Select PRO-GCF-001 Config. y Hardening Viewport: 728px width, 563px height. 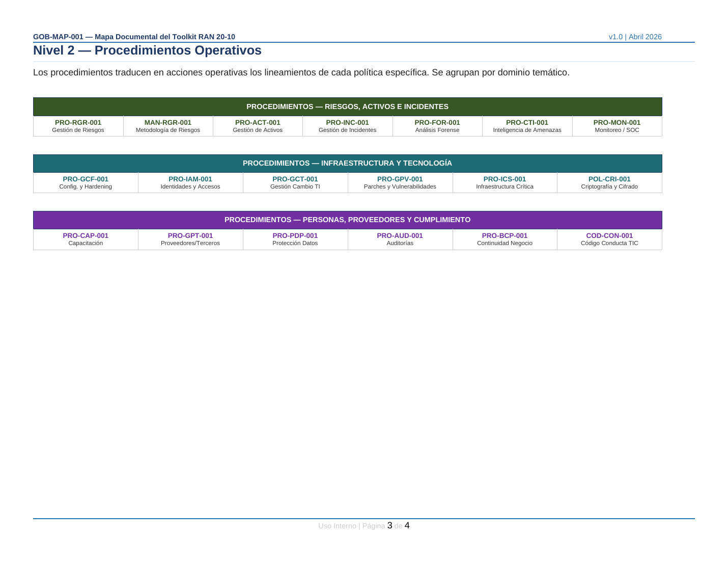point(86,183)
